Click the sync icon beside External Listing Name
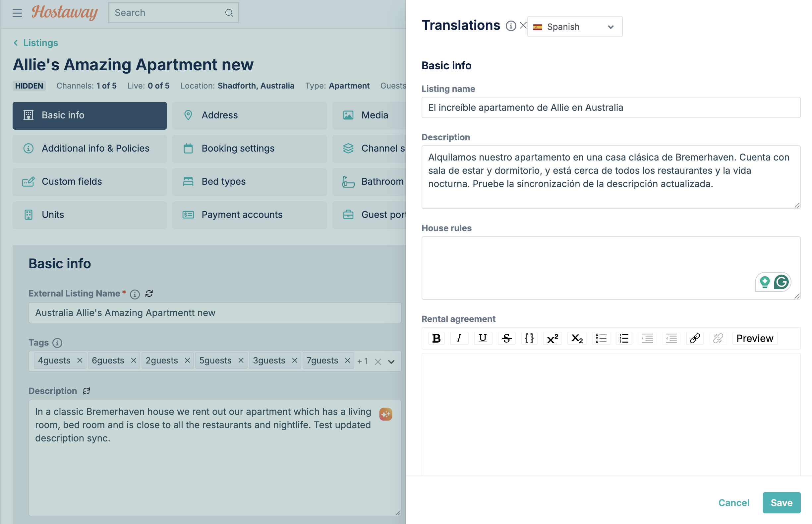This screenshot has height=524, width=812. click(x=149, y=294)
